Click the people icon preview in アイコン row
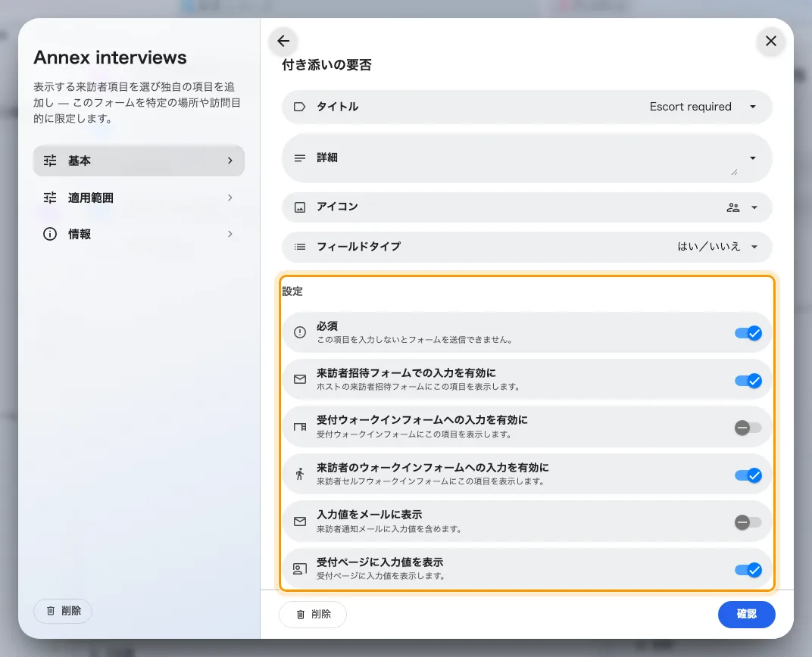 (x=732, y=207)
